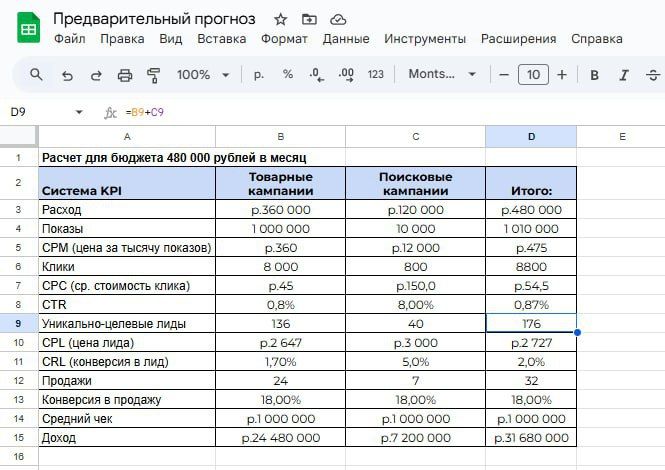Click the font size field 10
The height and width of the screenshot is (470, 665).
click(x=533, y=75)
